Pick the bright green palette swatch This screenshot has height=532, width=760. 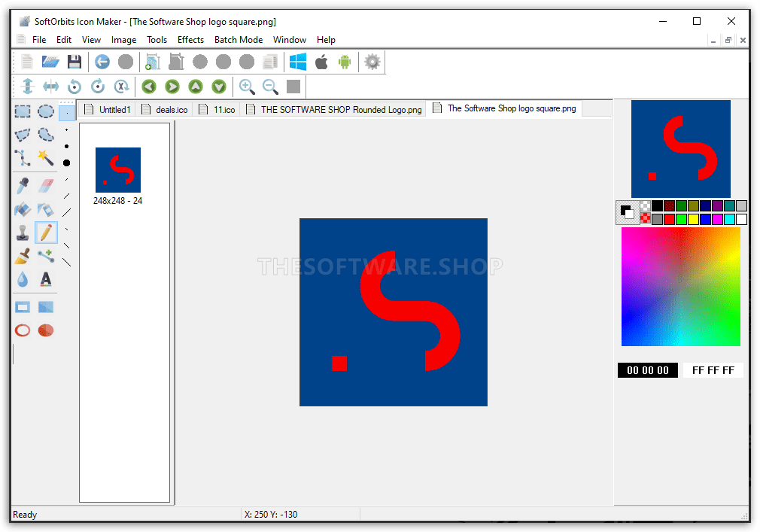(x=681, y=220)
